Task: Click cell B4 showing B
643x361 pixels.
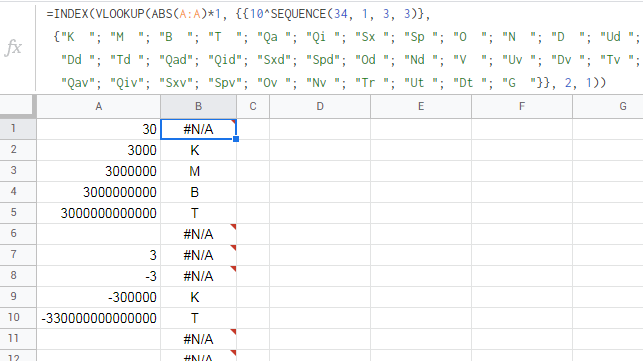Action: point(198,192)
